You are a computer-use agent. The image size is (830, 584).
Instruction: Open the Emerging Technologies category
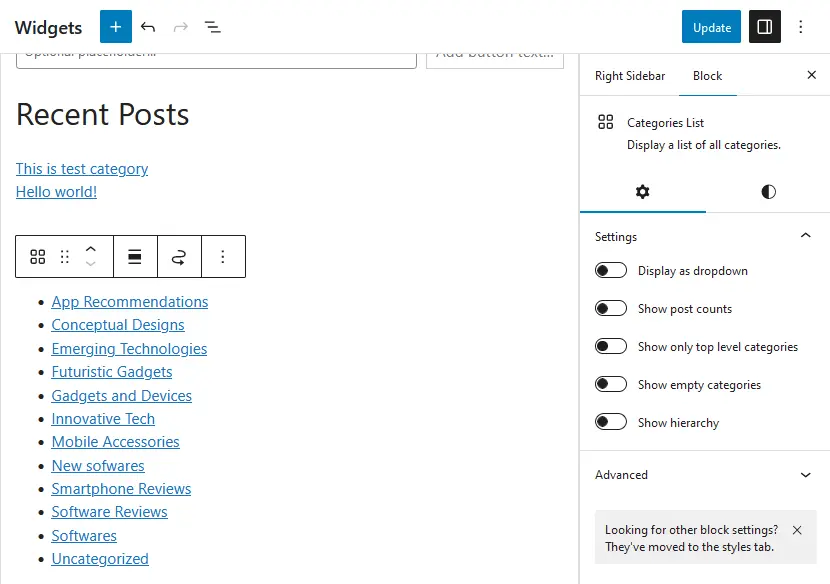(129, 349)
